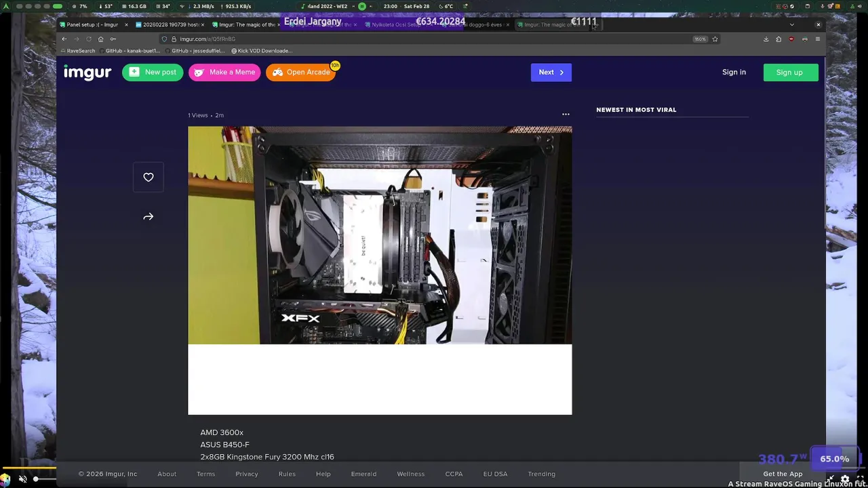Click the 16.3 GB memory indicator in top panel
Screen dimensions: 868x488
133,6
